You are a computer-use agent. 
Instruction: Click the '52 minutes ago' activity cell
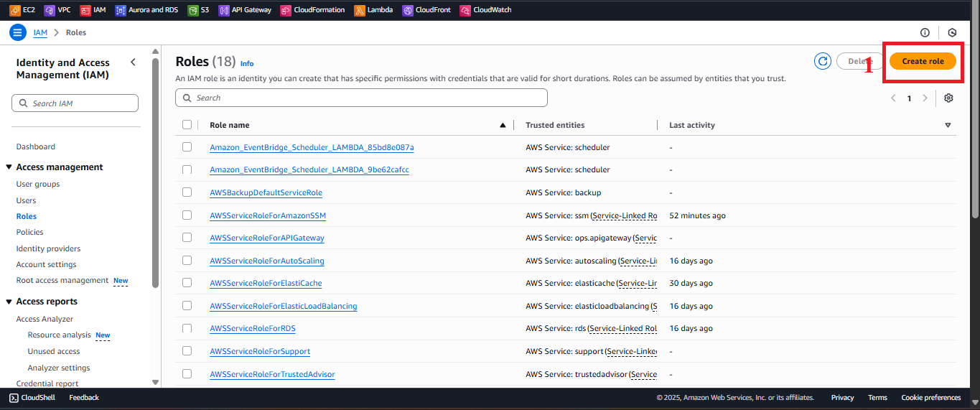(x=697, y=215)
